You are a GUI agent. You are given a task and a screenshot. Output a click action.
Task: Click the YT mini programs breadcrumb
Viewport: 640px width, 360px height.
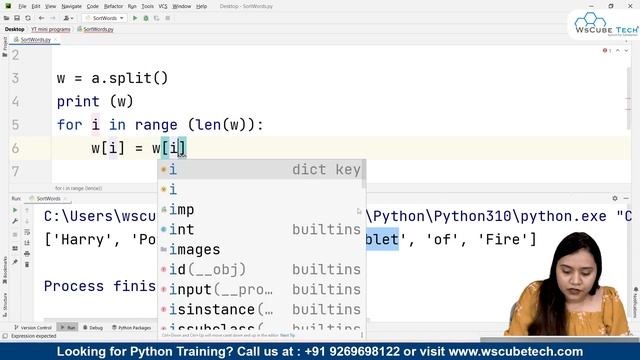[51, 29]
